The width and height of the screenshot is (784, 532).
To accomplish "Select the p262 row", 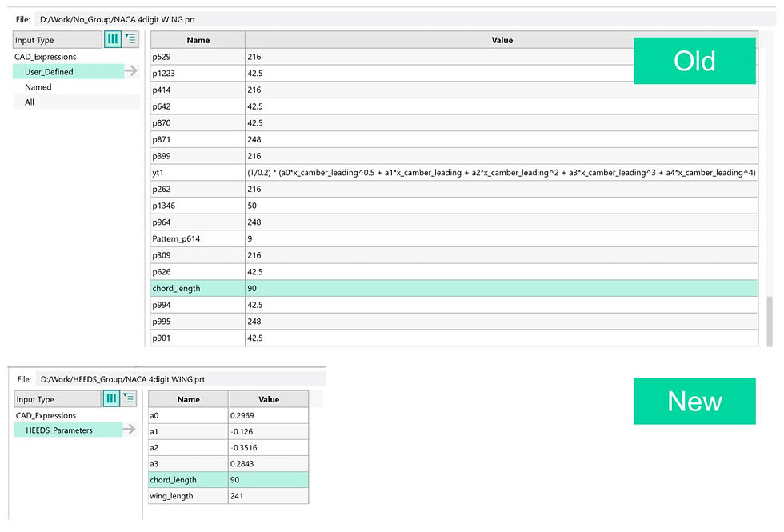I will [x=454, y=189].
